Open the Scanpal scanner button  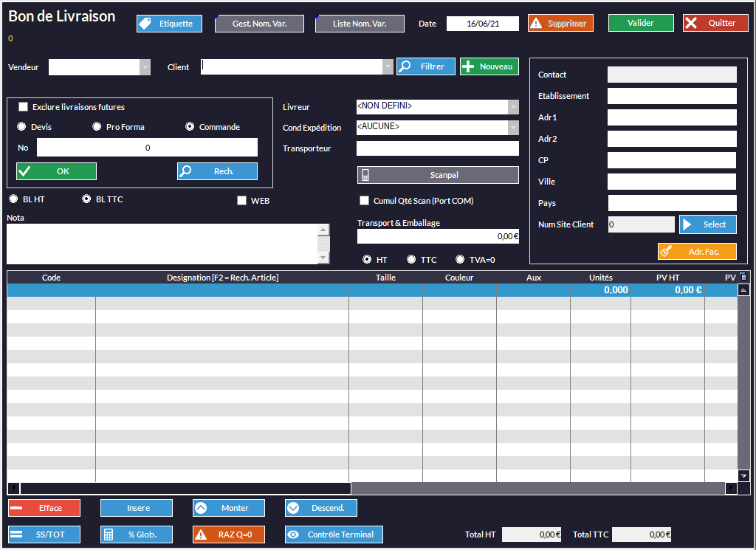[438, 175]
